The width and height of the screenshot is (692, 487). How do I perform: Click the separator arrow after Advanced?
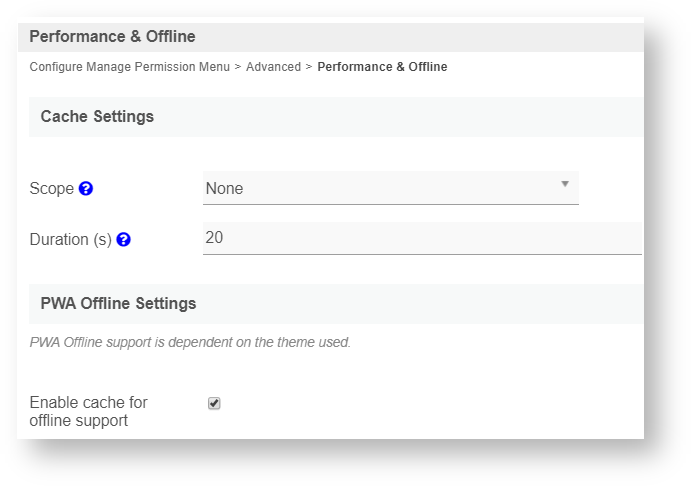309,67
